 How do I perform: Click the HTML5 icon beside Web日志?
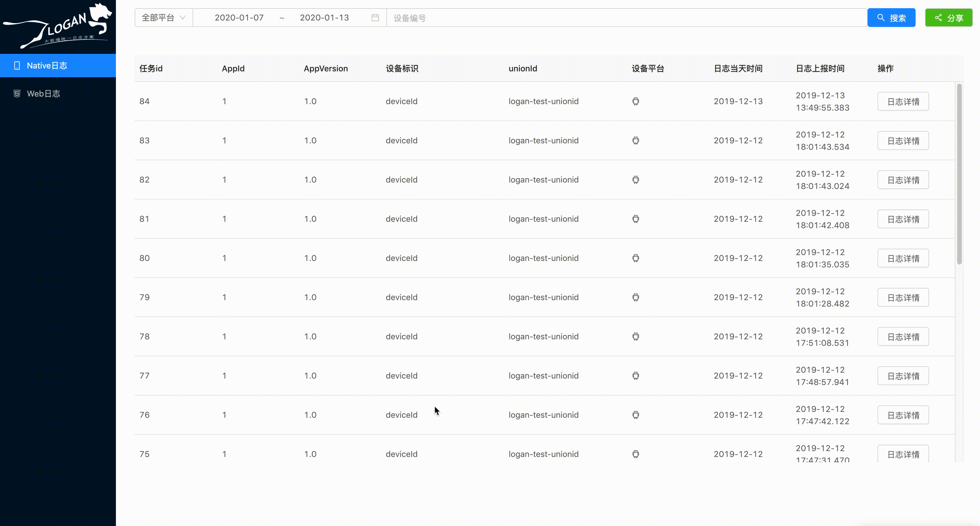point(17,94)
